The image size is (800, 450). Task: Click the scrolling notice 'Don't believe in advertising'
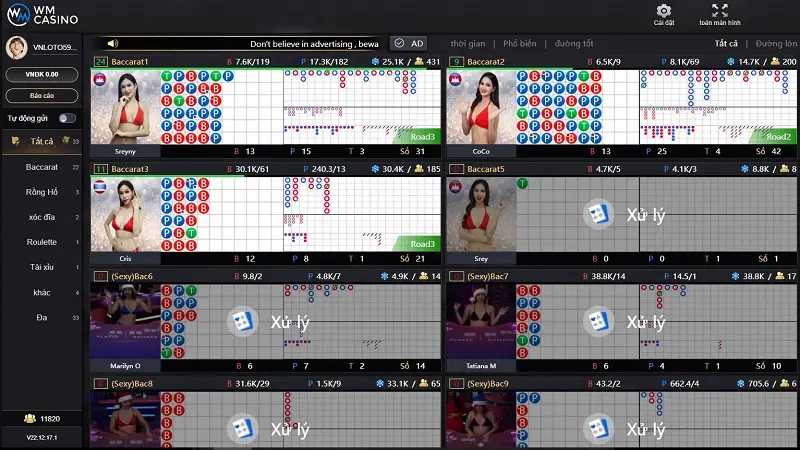tap(314, 44)
